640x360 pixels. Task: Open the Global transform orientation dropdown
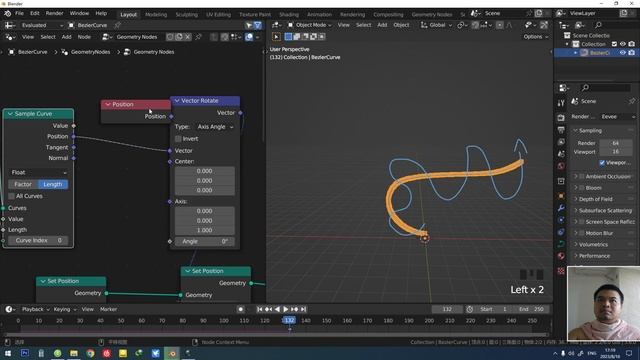click(x=436, y=25)
